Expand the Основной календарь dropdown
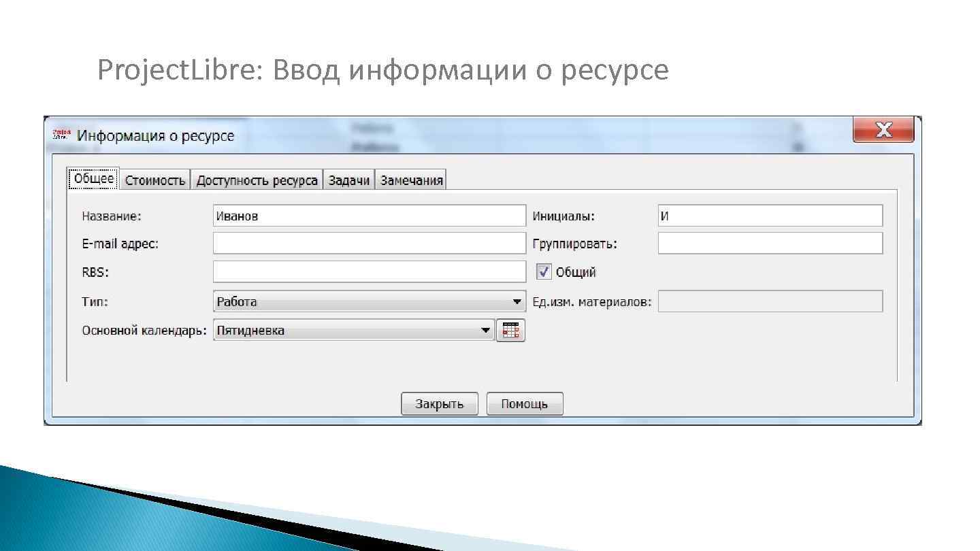Screen dimensions: 980x551 coord(353,331)
